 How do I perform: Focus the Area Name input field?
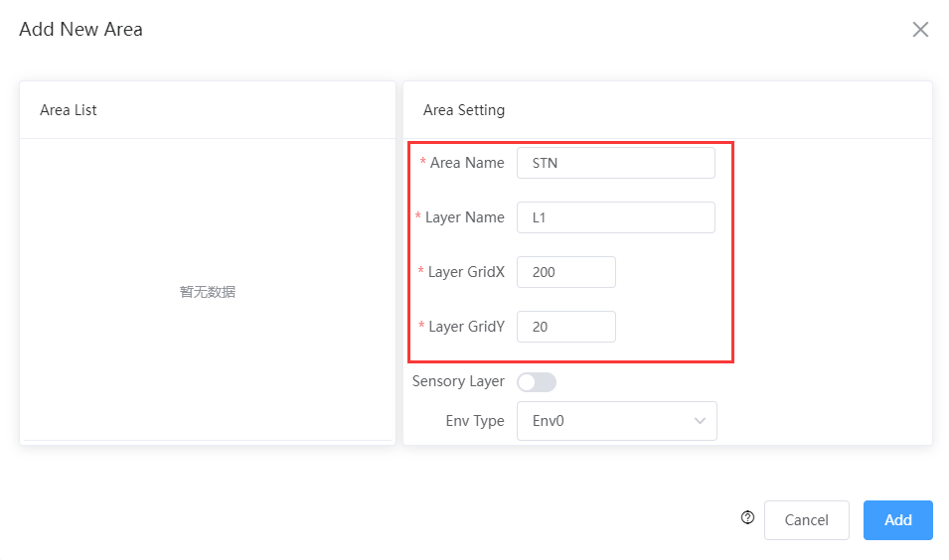point(615,163)
